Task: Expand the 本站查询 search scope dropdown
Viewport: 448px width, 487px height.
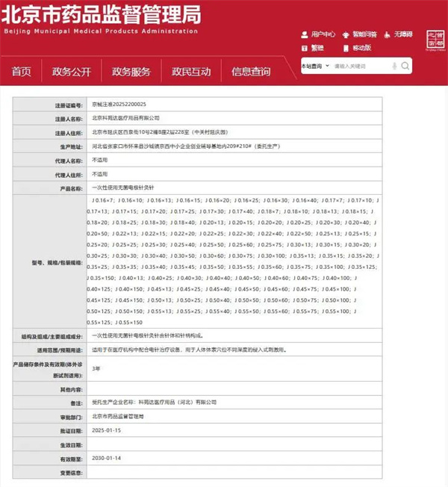Action: coord(315,66)
